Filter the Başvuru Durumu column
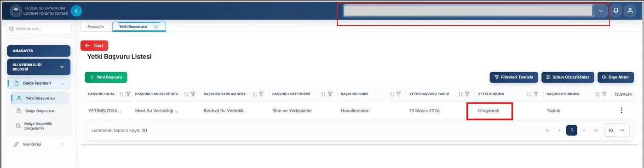644x168 pixels. pyautogui.click(x=604, y=94)
